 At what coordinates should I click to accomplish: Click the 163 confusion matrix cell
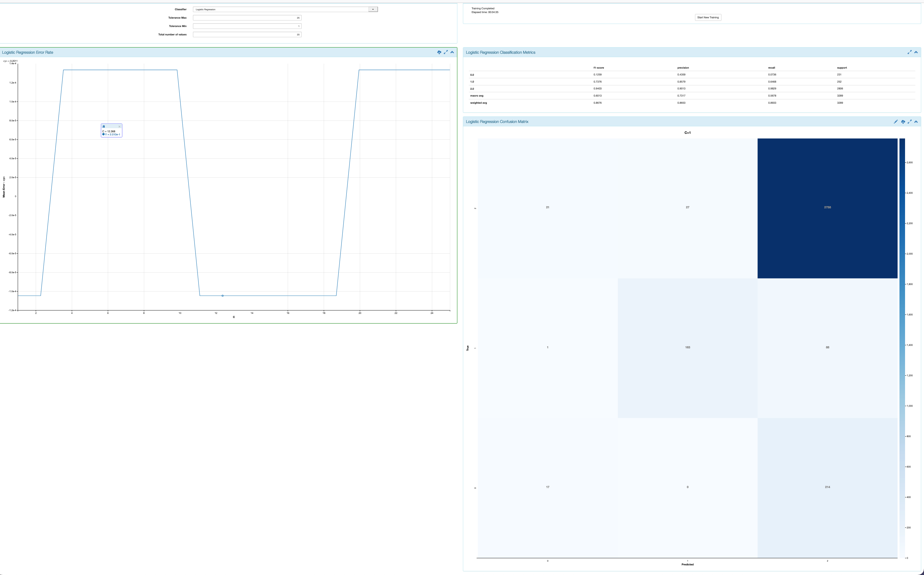688,348
